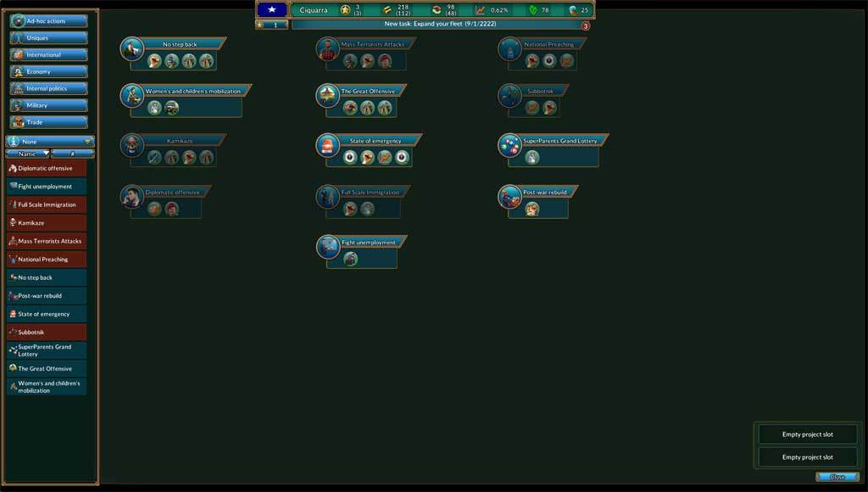The width and height of the screenshot is (868, 492).
Task: Click the State of emergency siren icon
Action: 328,145
